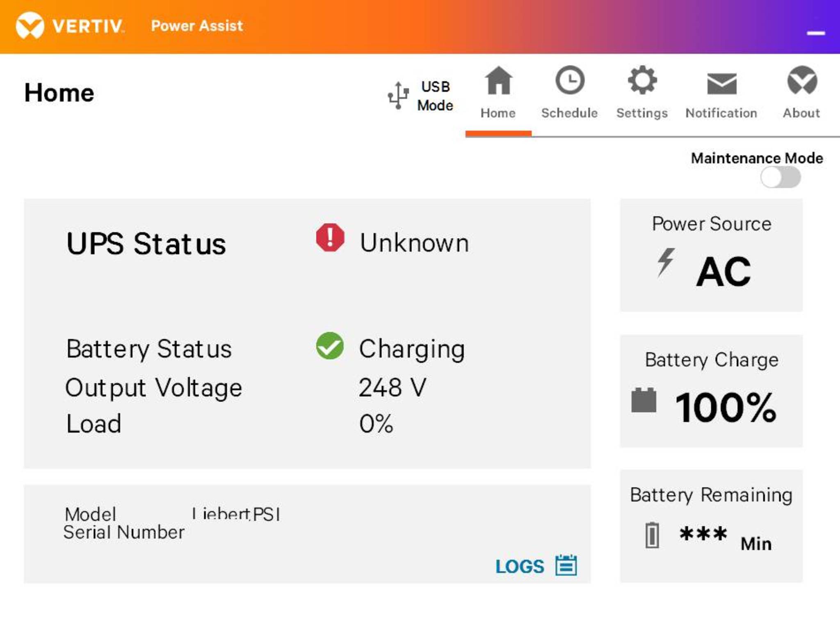The width and height of the screenshot is (840, 618).
Task: Click the logs clipboard icon
Action: tap(566, 566)
